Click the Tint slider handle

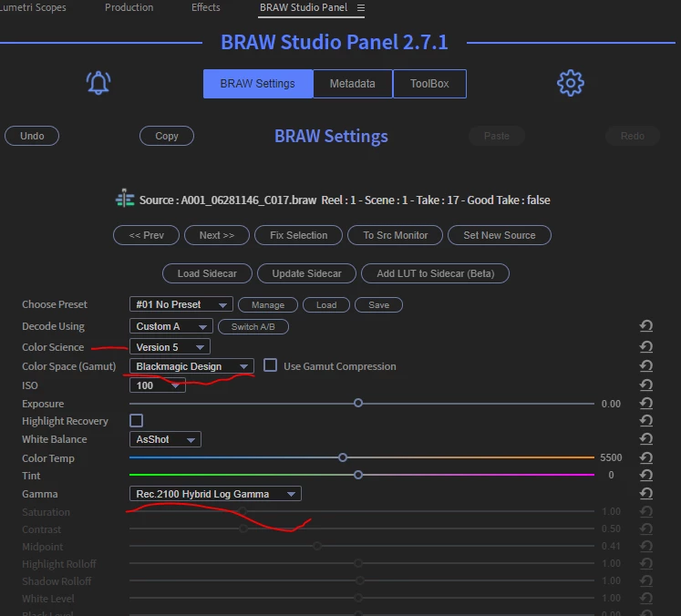(x=358, y=475)
